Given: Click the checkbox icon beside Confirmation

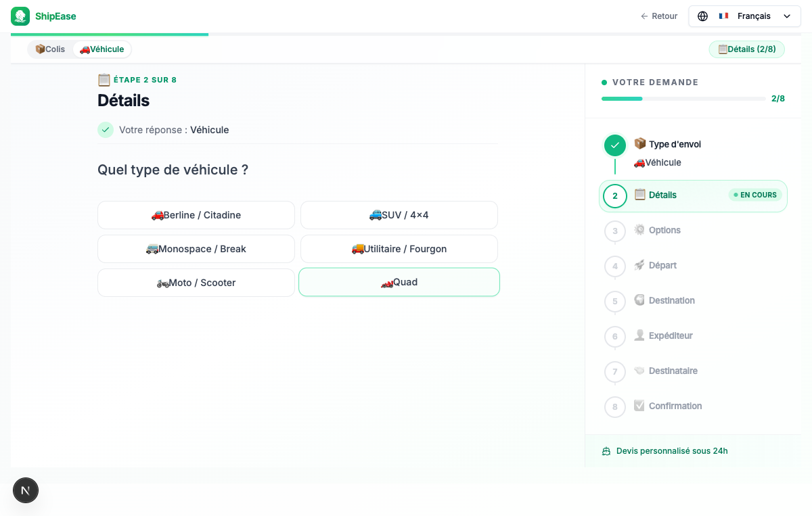Looking at the screenshot, I should (x=639, y=406).
